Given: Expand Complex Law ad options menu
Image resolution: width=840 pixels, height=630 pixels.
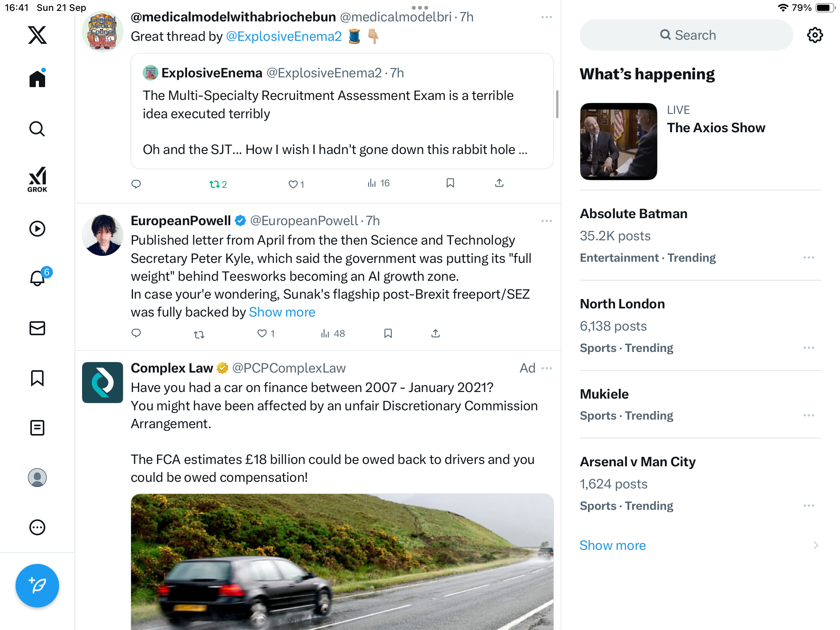Looking at the screenshot, I should click(546, 368).
